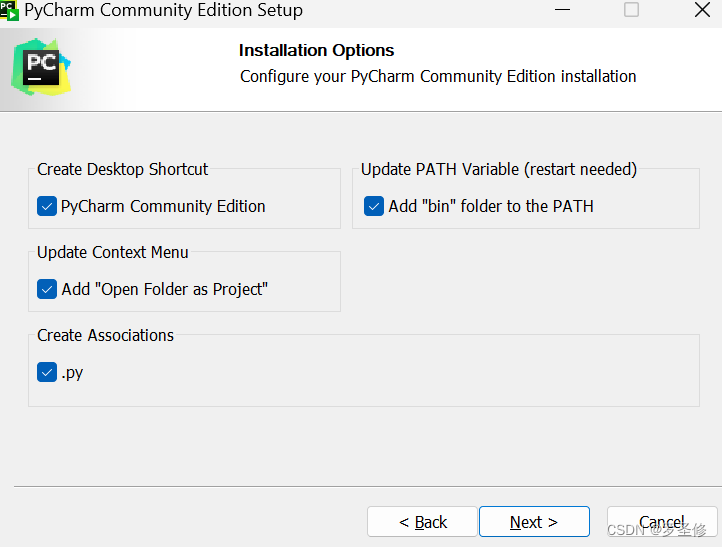Viewport: 722px width, 547px height.
Task: Click the "Create Desktop Shortcut" group title
Action: click(x=122, y=169)
